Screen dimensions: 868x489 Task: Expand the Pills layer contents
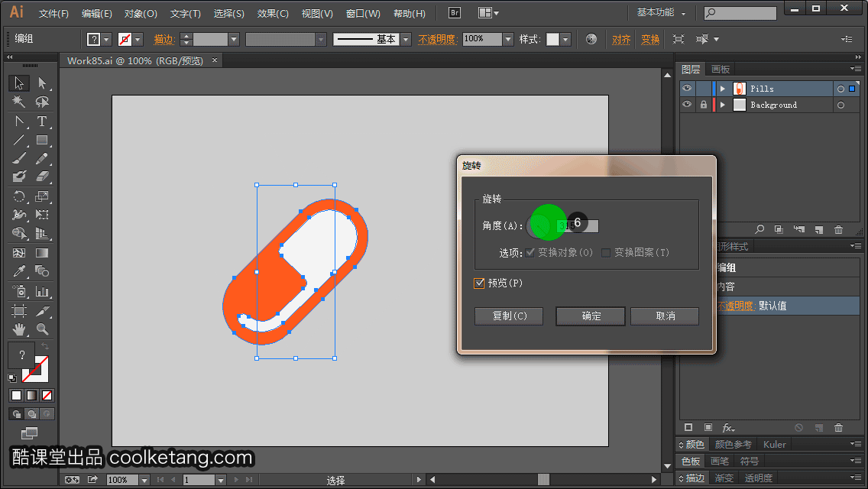[722, 89]
